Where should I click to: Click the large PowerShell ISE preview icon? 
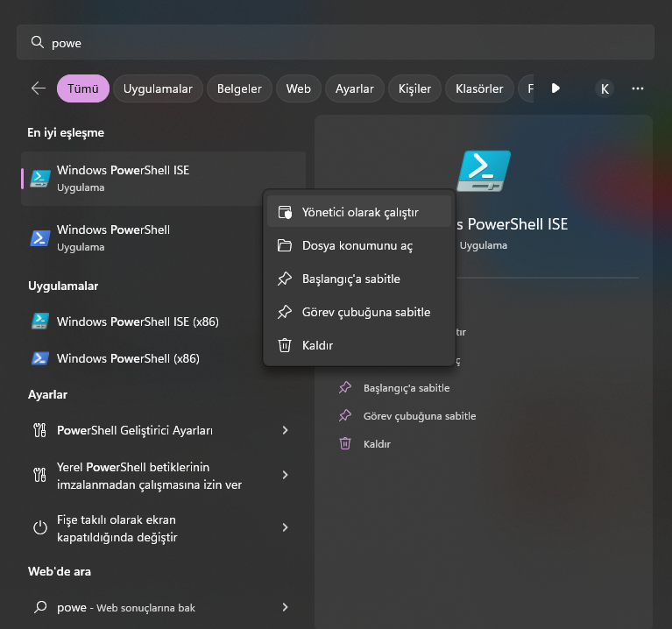click(484, 172)
